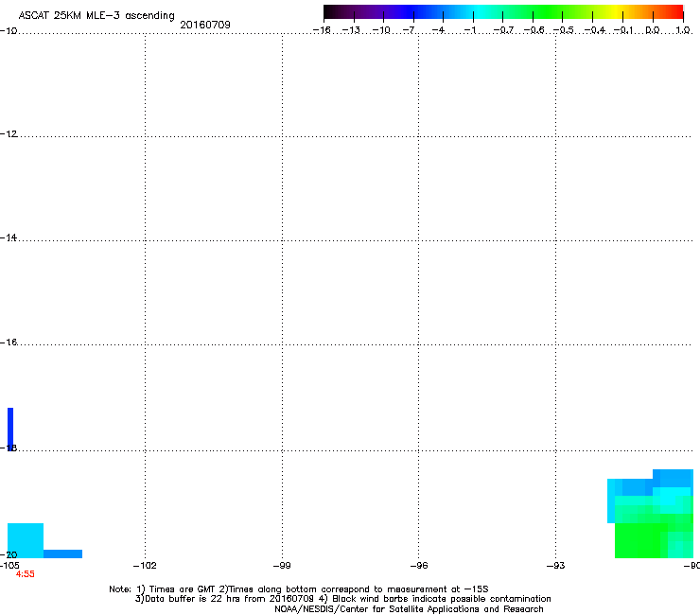Click the latitude axis label "-14"
700x615 pixels.
(9, 237)
